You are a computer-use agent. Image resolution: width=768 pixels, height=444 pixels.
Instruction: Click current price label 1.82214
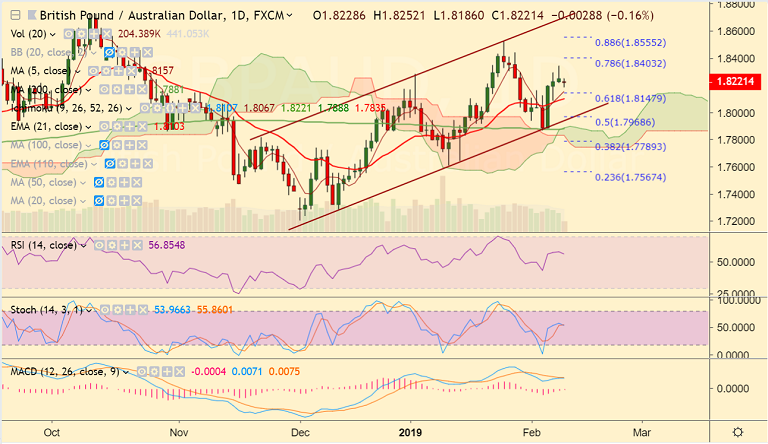[x=735, y=81]
